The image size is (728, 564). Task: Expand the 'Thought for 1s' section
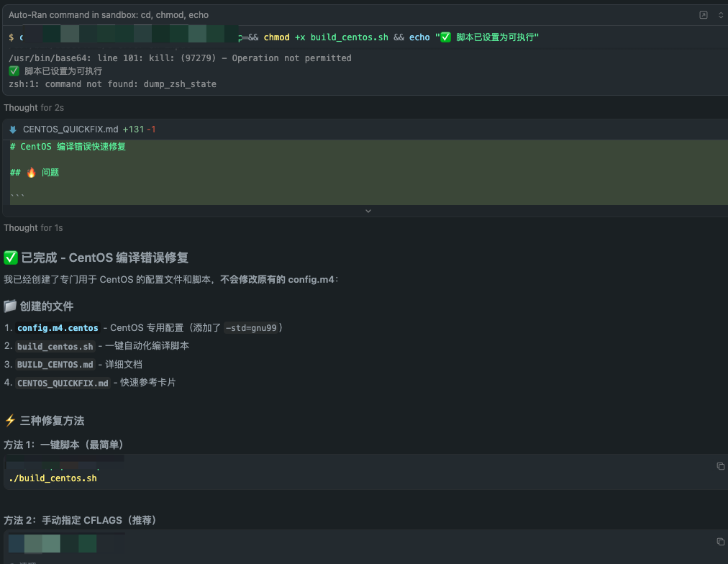(34, 228)
